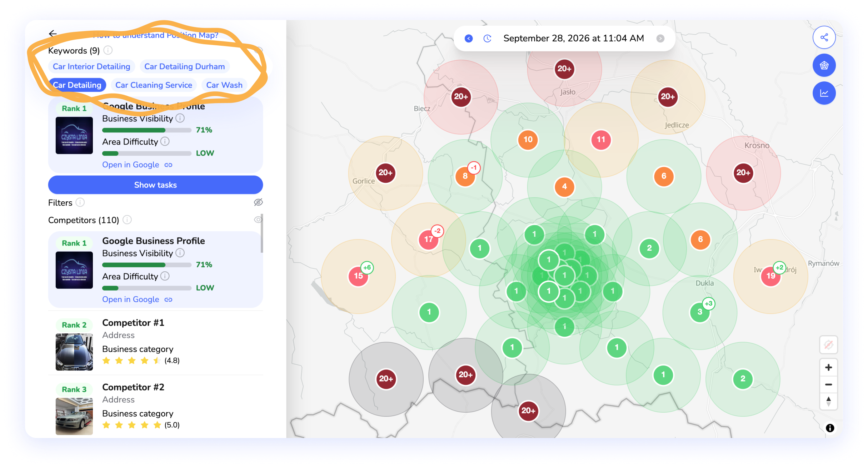Click the (5.0) rating text
Viewport: 868px width, 468px height.
pos(172,425)
